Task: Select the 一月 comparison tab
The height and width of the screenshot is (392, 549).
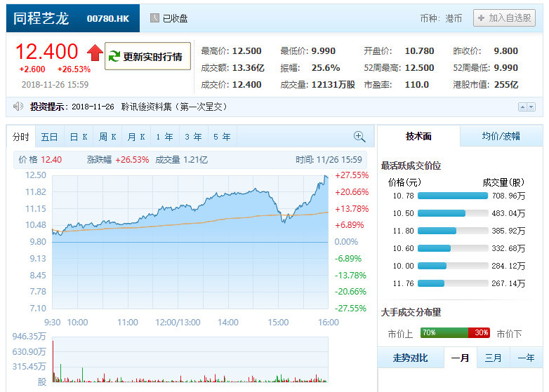Action: [x=461, y=358]
